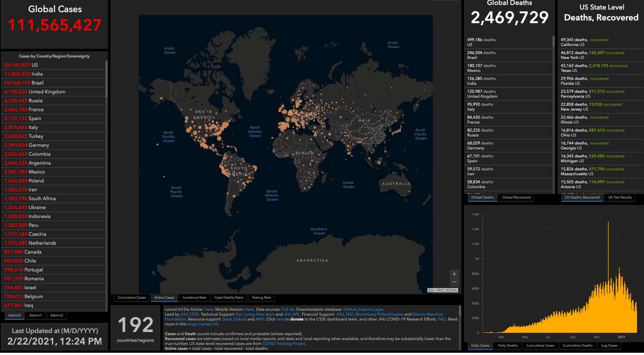Choose Massachusetts US in state list
This screenshot has width=644, height=355.
[600, 171]
